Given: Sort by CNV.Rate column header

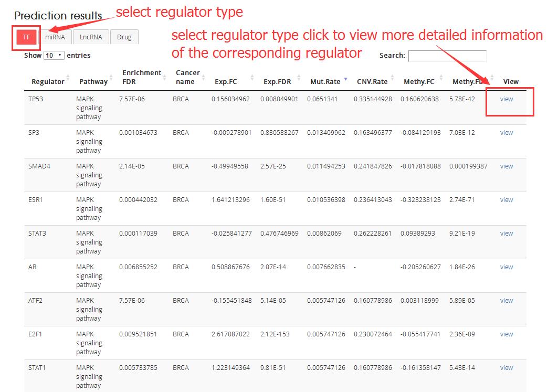Looking at the screenshot, I should (x=372, y=81).
